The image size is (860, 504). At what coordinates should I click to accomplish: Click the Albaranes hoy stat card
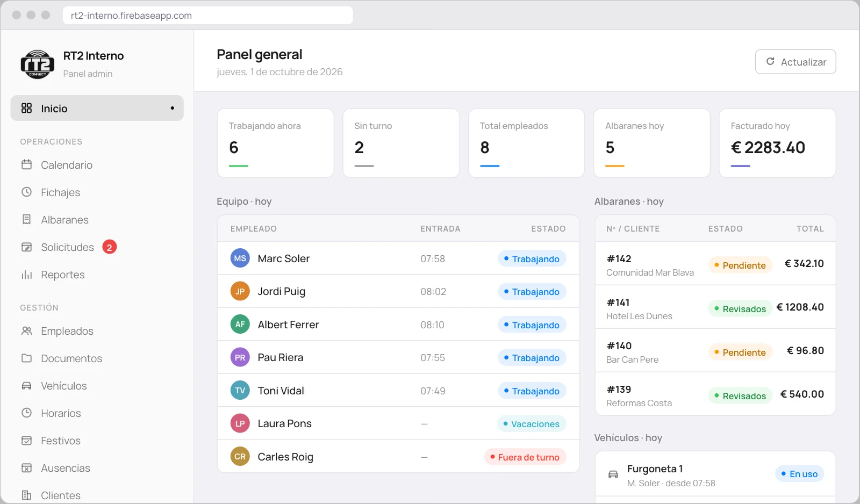coord(652,143)
